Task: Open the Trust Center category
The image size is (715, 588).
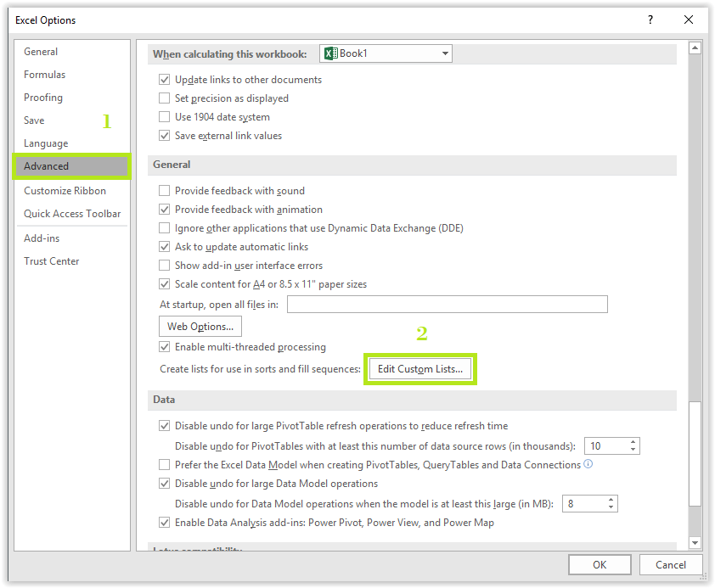Action: tap(51, 261)
